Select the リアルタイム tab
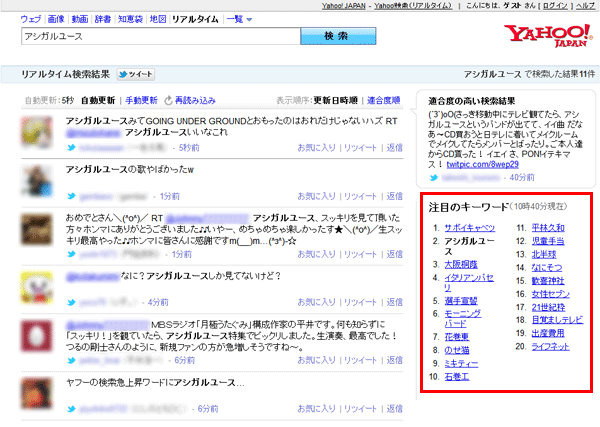This screenshot has height=427, width=600. [195, 19]
